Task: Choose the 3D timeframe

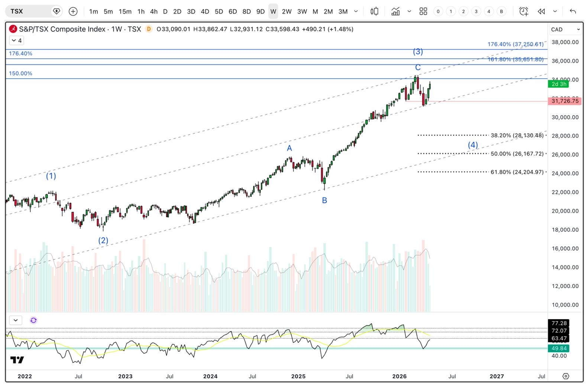Action: coord(191,11)
